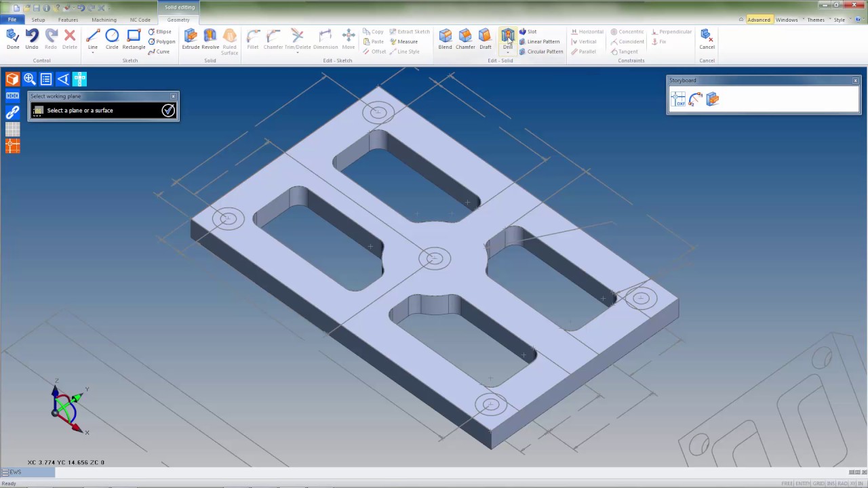Switch to the Features tab
This screenshot has width=868, height=488.
click(68, 20)
